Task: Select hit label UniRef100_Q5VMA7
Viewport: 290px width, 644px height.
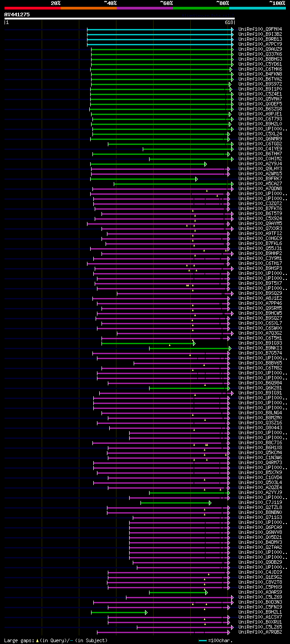Action: [260, 99]
